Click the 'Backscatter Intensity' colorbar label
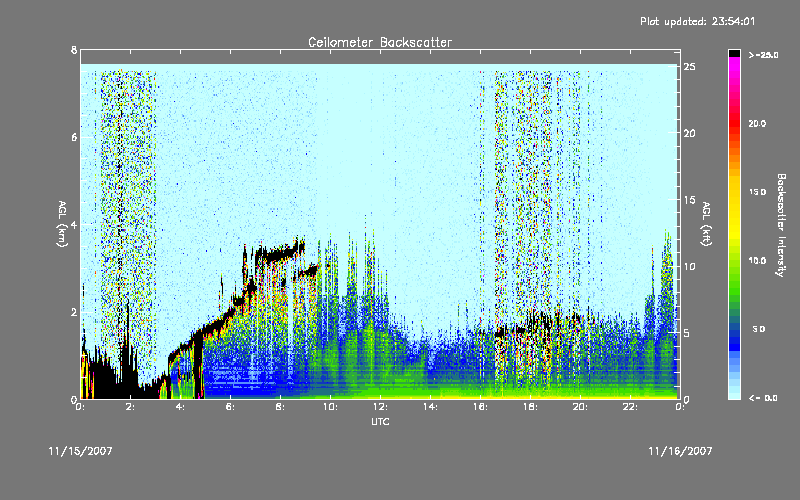This screenshot has height=500, width=800. coord(781,225)
